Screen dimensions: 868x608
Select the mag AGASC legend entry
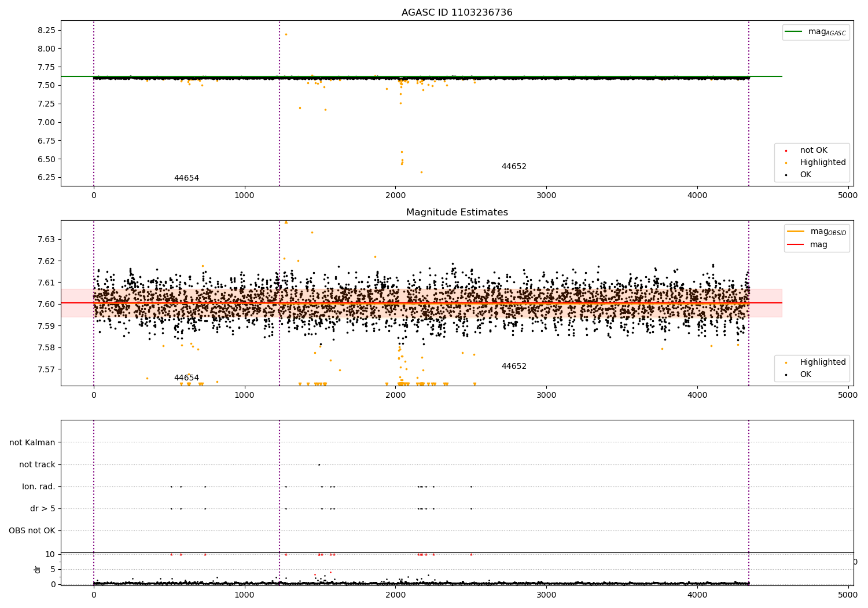[816, 32]
